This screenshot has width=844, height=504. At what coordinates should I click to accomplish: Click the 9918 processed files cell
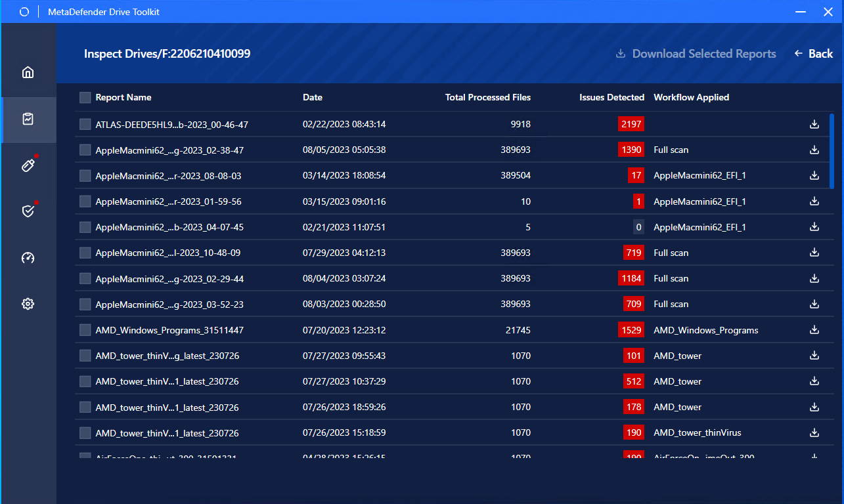520,124
